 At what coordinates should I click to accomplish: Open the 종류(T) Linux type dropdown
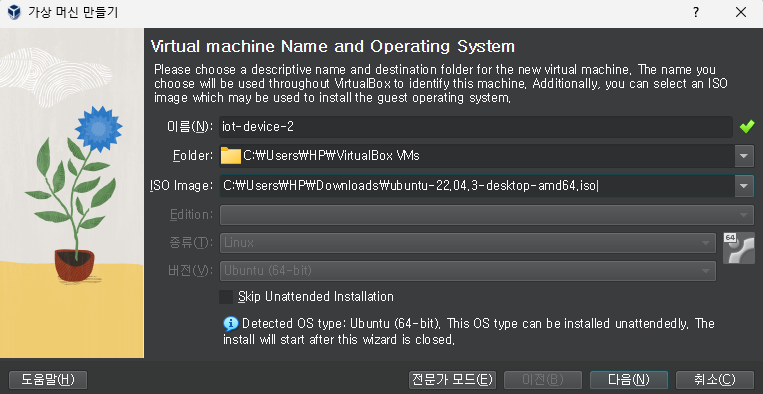point(468,243)
